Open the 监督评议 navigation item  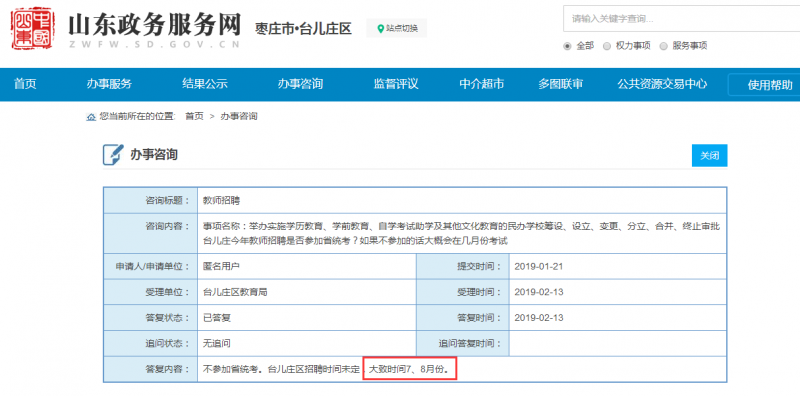(396, 84)
